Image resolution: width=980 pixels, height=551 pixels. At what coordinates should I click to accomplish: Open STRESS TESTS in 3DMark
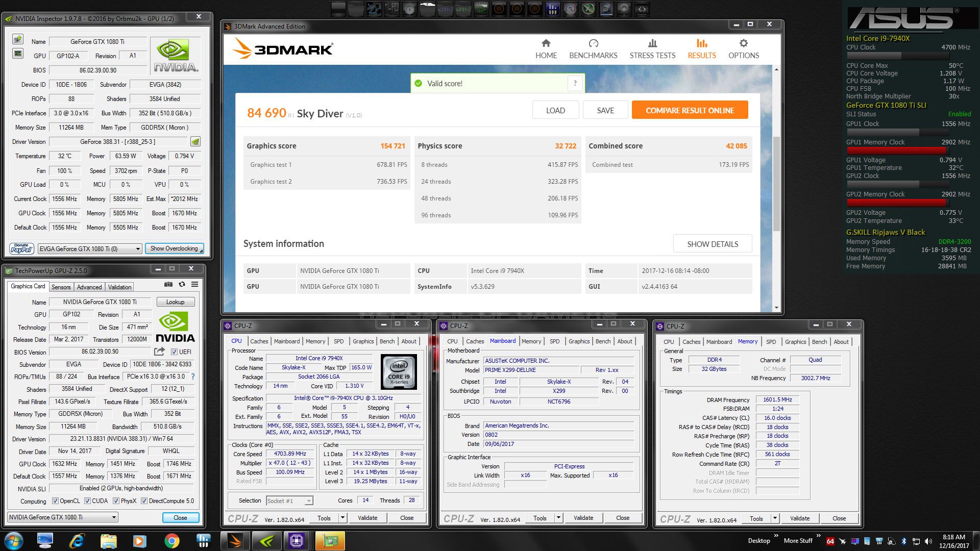[x=652, y=49]
